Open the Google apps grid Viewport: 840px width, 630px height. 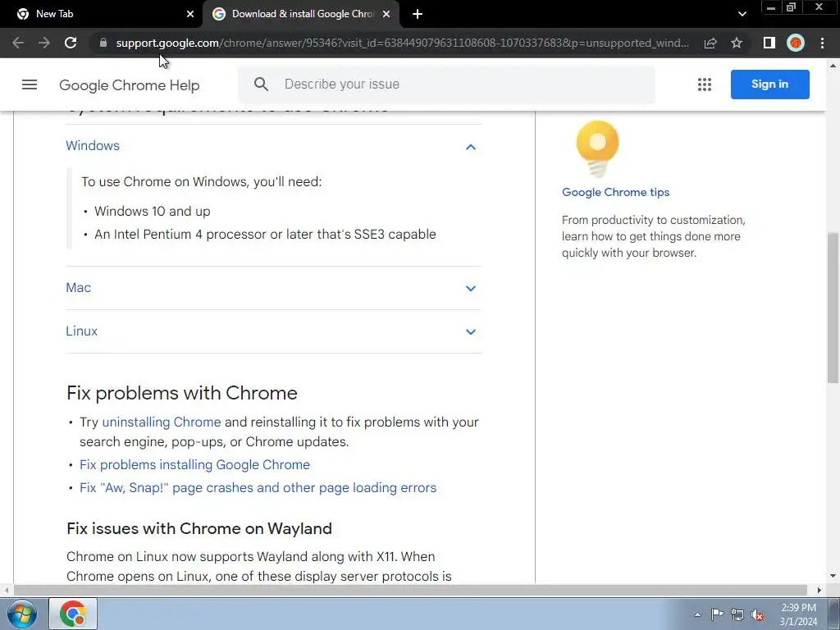[705, 84]
